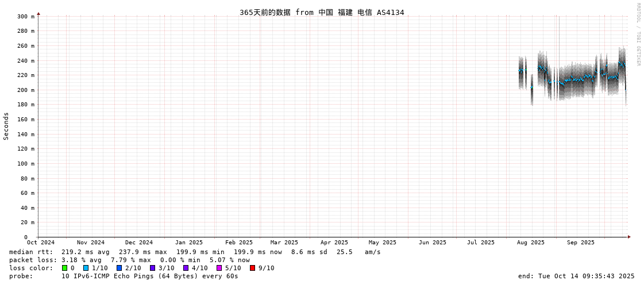
Task: Click the median rtt statistics line
Action: point(195,252)
